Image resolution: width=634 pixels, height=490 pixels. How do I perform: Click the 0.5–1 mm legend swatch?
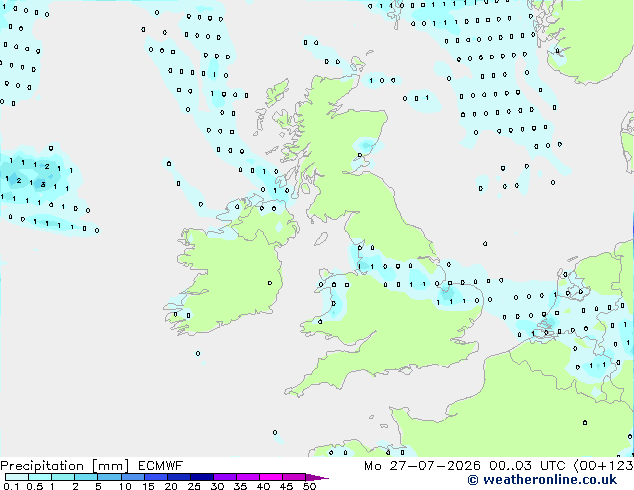40,477
